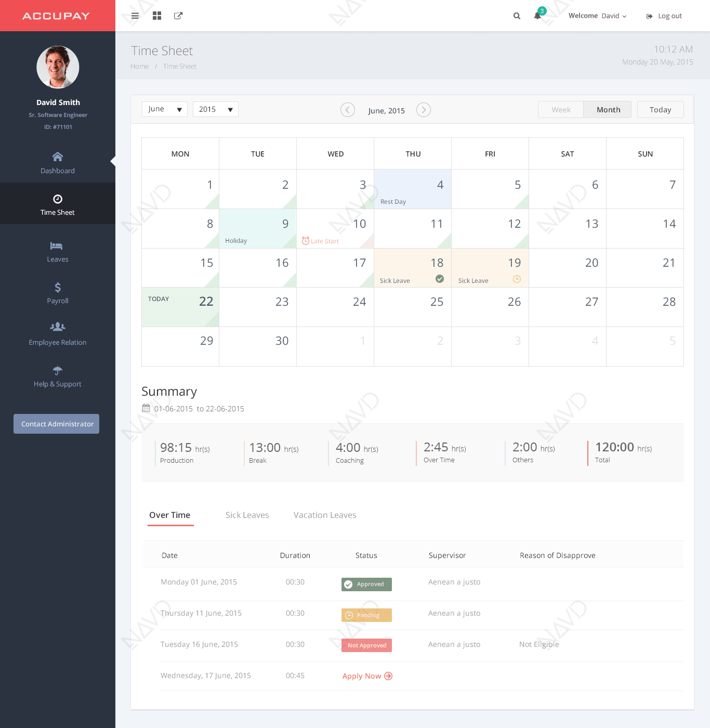710x728 pixels.
Task: Select the Rest Day cell on June 4
Action: pyautogui.click(x=413, y=189)
